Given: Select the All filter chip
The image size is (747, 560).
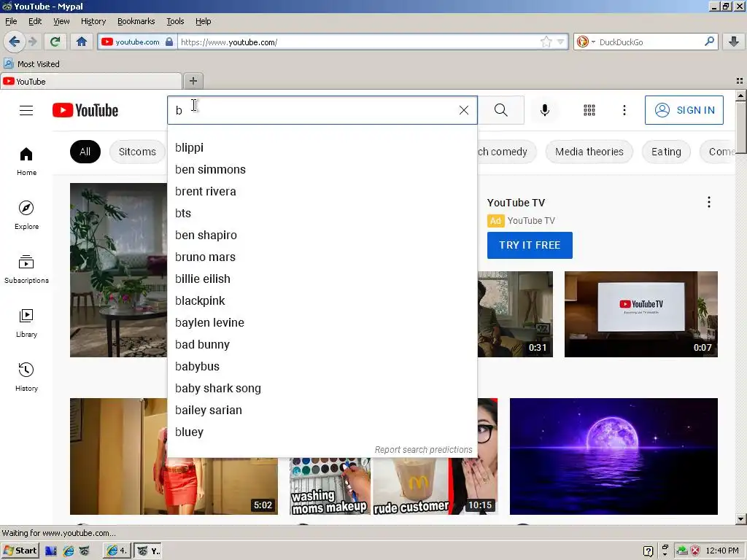Looking at the screenshot, I should pyautogui.click(x=85, y=152).
